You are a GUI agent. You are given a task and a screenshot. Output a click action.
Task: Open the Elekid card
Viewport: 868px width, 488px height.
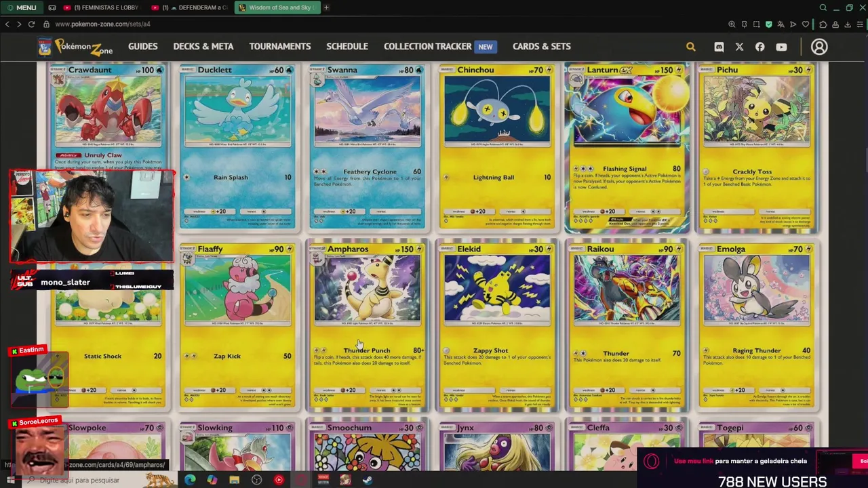(498, 326)
